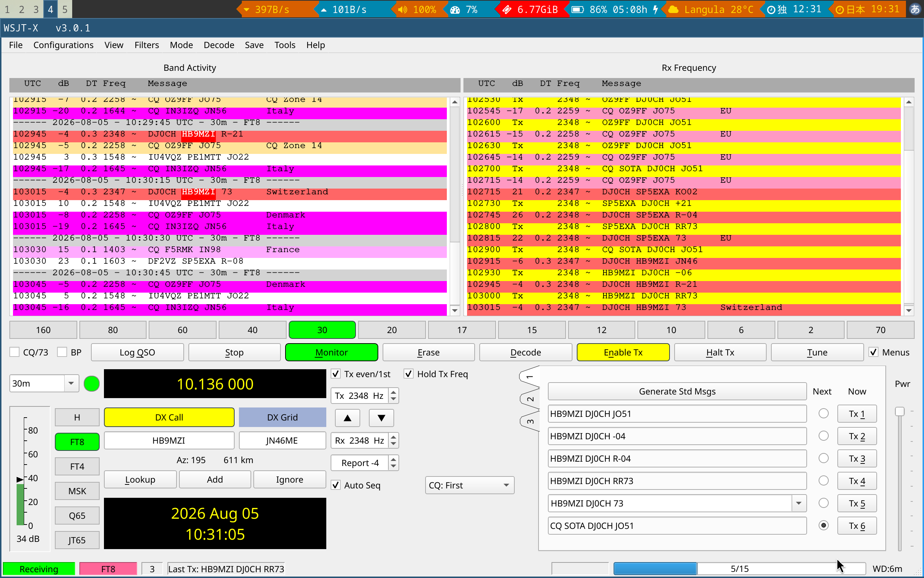
Task: Adjust the Report -4 spin box
Action: pos(365,463)
